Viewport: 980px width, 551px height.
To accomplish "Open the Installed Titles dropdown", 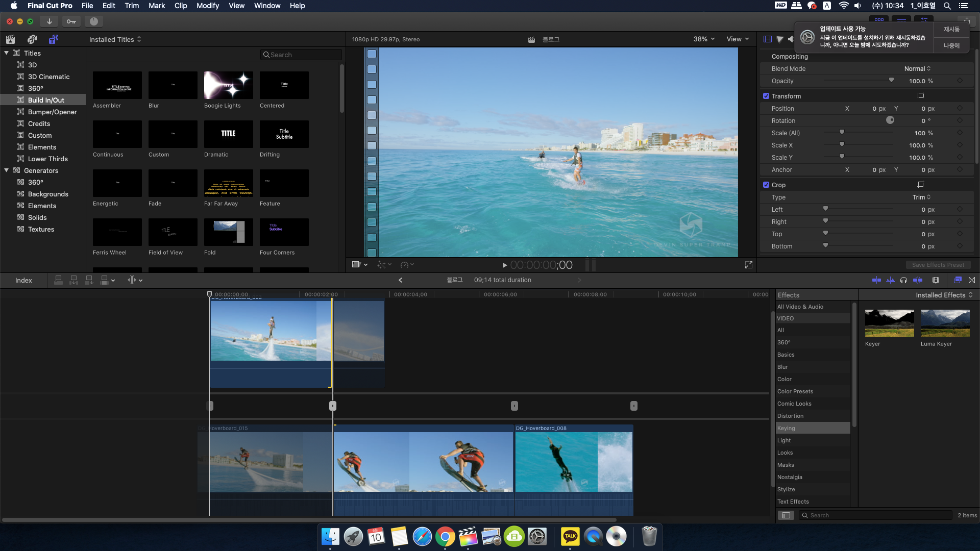I will pyautogui.click(x=115, y=39).
